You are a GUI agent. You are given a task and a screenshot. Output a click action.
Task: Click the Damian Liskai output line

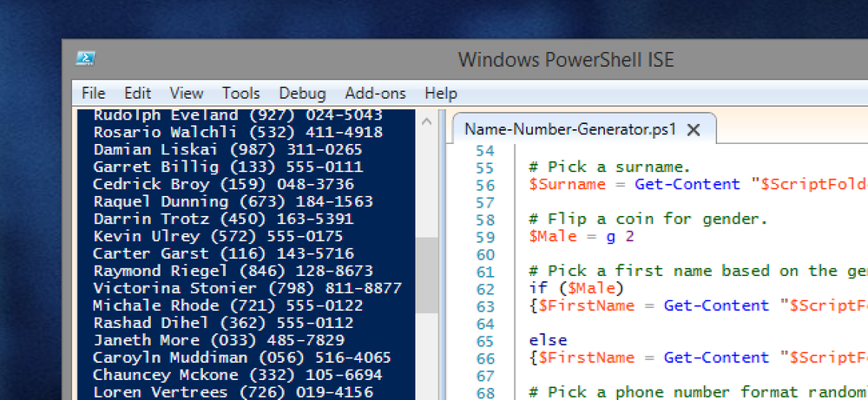pyautogui.click(x=227, y=149)
